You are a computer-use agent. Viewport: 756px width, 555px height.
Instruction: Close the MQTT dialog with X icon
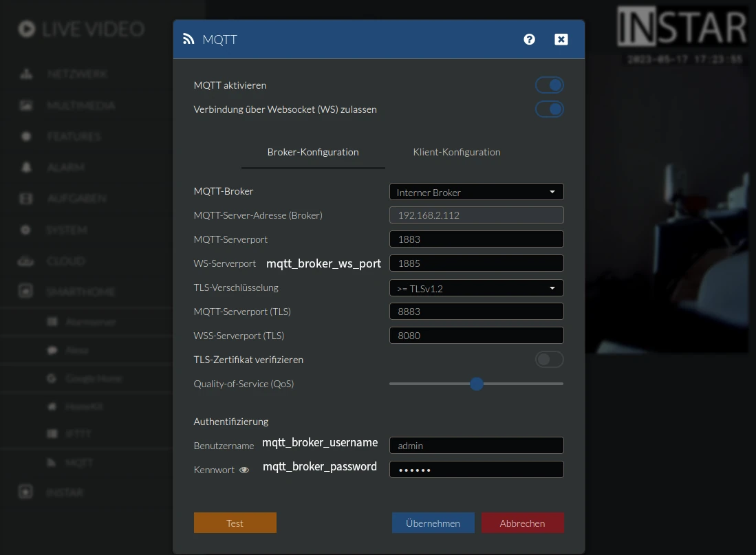(561, 39)
